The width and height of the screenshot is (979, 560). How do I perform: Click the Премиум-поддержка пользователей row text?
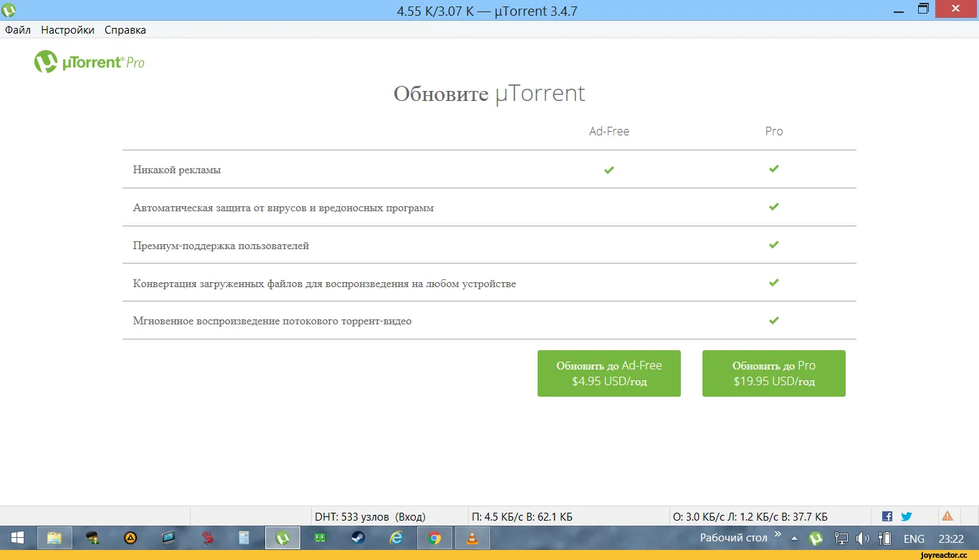(221, 246)
